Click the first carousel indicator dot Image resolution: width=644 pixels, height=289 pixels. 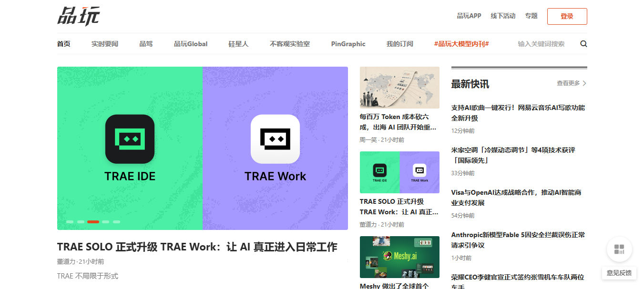[70, 222]
